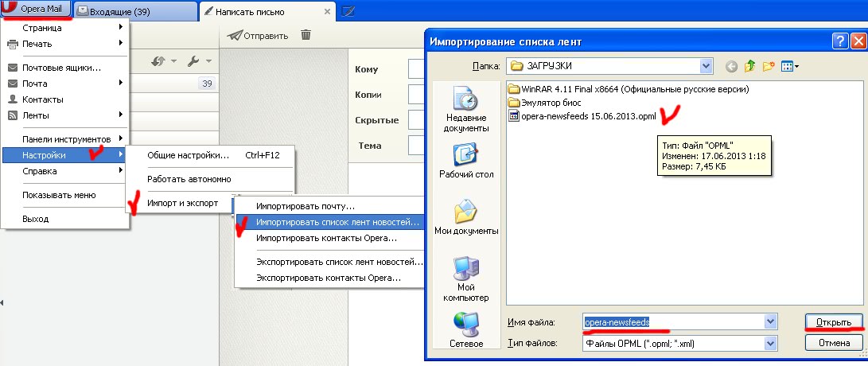Screen dimensions: 868x366
Task: Click the up one level folder icon
Action: 749,67
